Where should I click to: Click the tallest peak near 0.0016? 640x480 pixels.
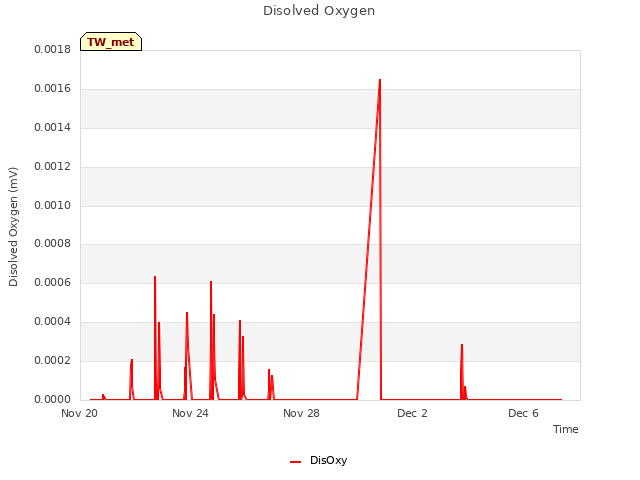click(380, 80)
